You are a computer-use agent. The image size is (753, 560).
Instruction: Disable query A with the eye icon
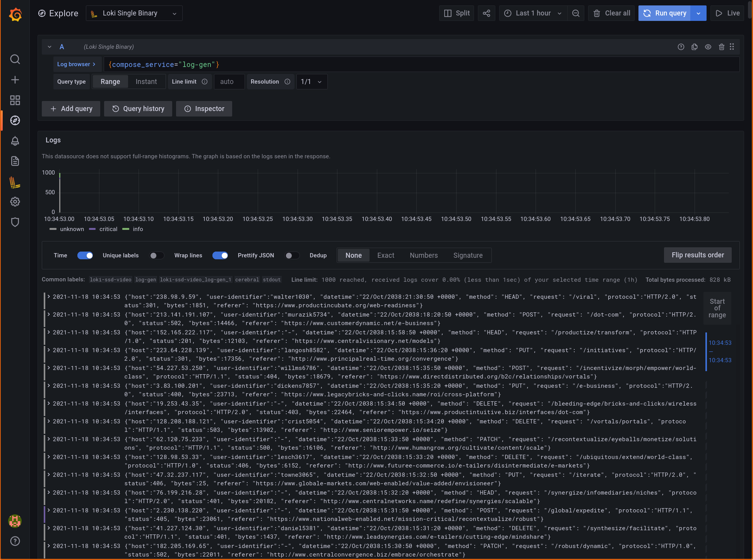[708, 47]
